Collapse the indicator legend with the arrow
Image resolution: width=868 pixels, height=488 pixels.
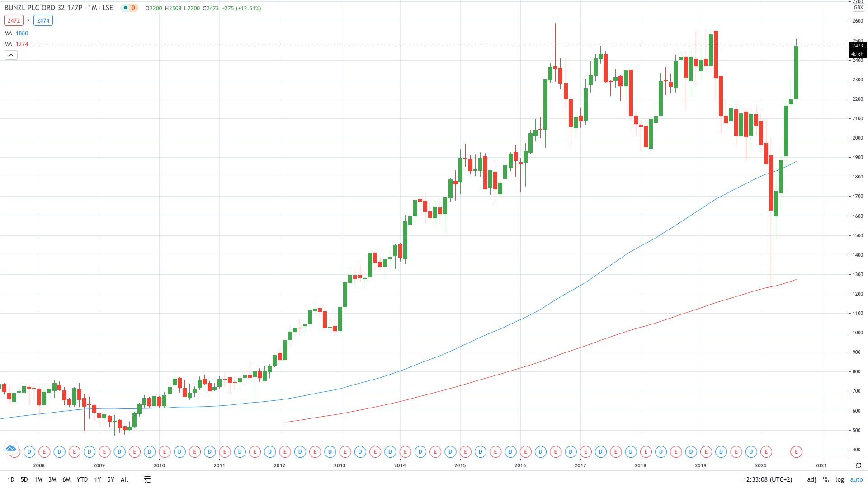tap(11, 55)
